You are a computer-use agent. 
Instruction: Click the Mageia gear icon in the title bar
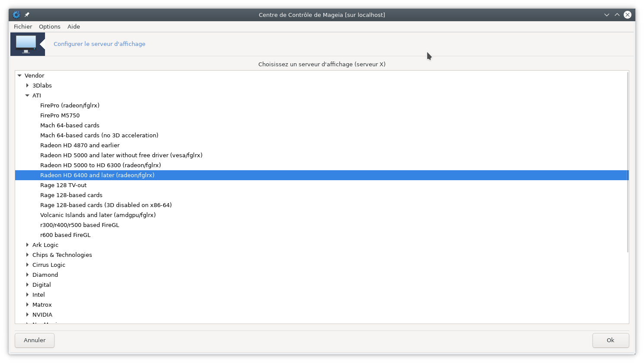16,15
